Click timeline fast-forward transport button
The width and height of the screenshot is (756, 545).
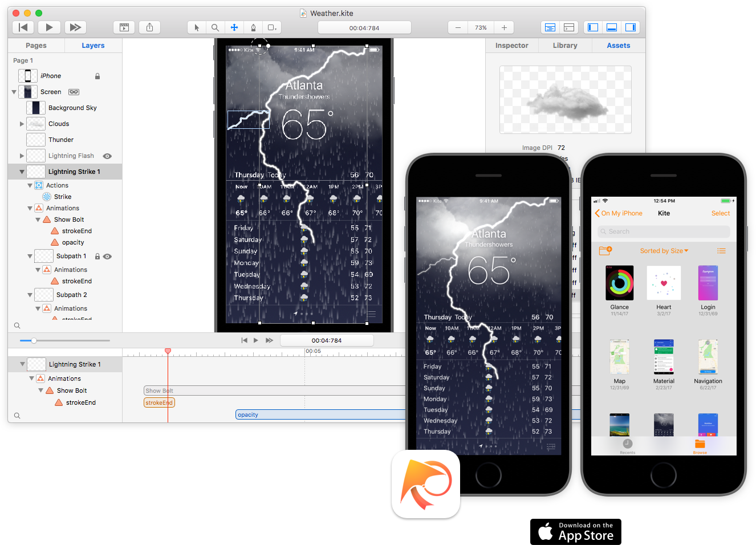(x=269, y=340)
